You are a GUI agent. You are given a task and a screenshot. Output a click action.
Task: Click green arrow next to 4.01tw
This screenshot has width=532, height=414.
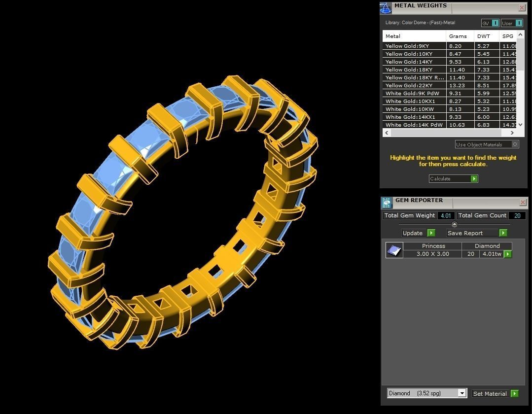(x=507, y=254)
